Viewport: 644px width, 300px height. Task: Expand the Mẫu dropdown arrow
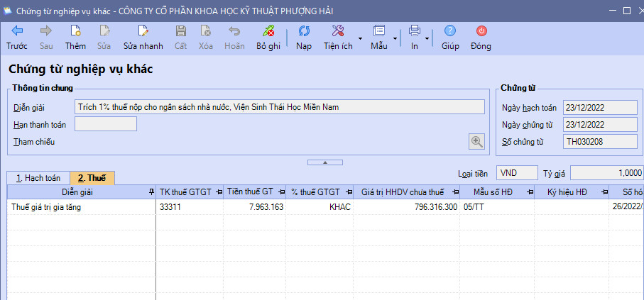(x=395, y=38)
